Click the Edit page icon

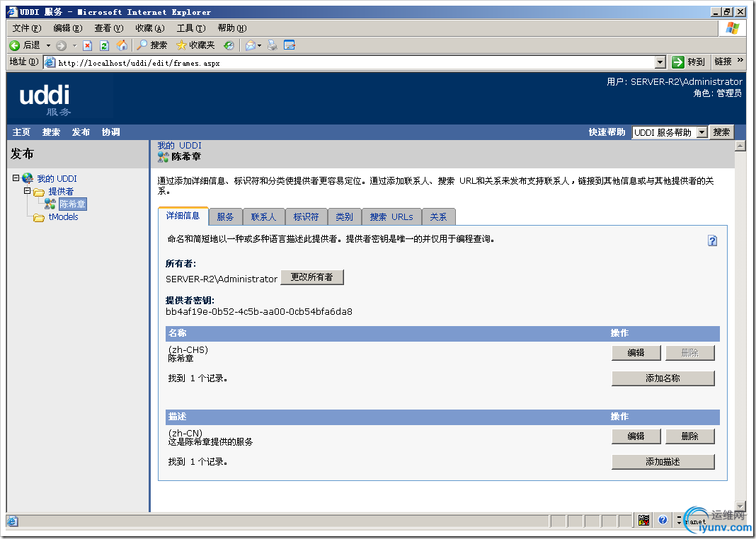[290, 45]
